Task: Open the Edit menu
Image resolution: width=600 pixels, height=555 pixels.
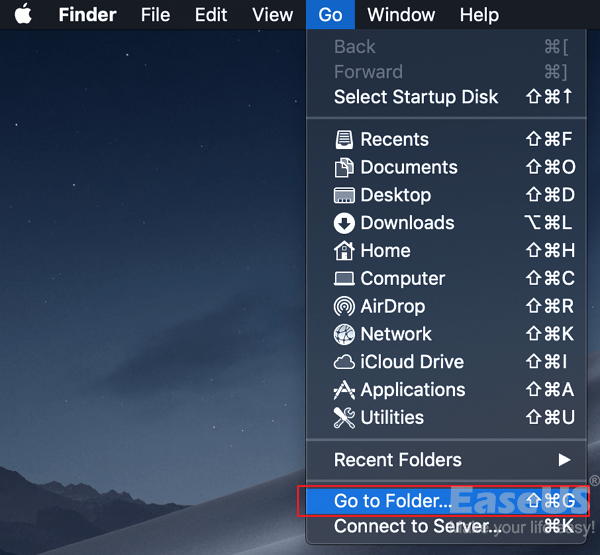Action: point(211,15)
